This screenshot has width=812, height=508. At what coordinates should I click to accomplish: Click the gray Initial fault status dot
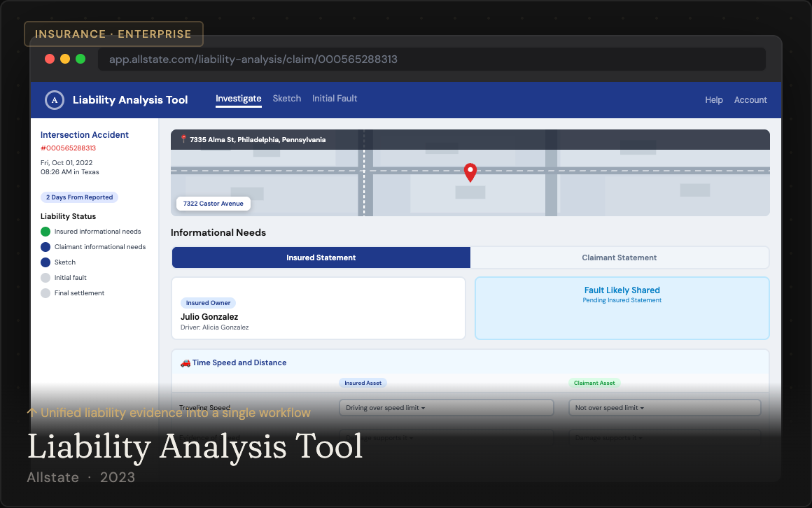click(x=45, y=278)
